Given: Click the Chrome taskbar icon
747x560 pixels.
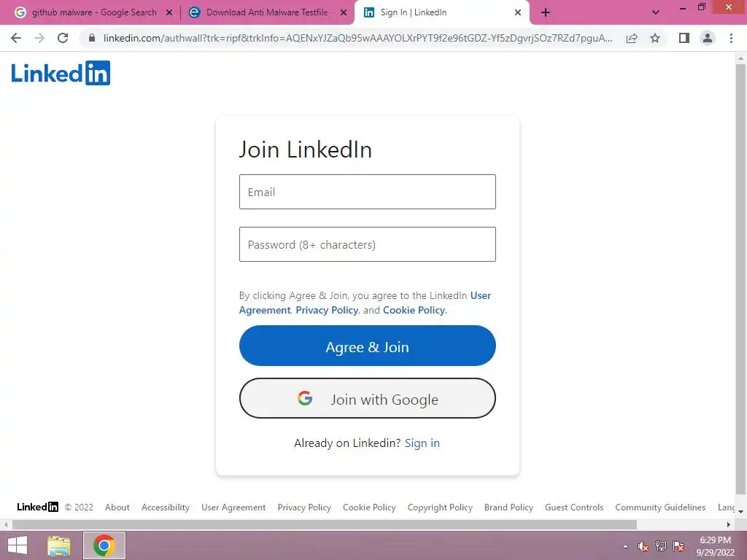Looking at the screenshot, I should (x=104, y=545).
